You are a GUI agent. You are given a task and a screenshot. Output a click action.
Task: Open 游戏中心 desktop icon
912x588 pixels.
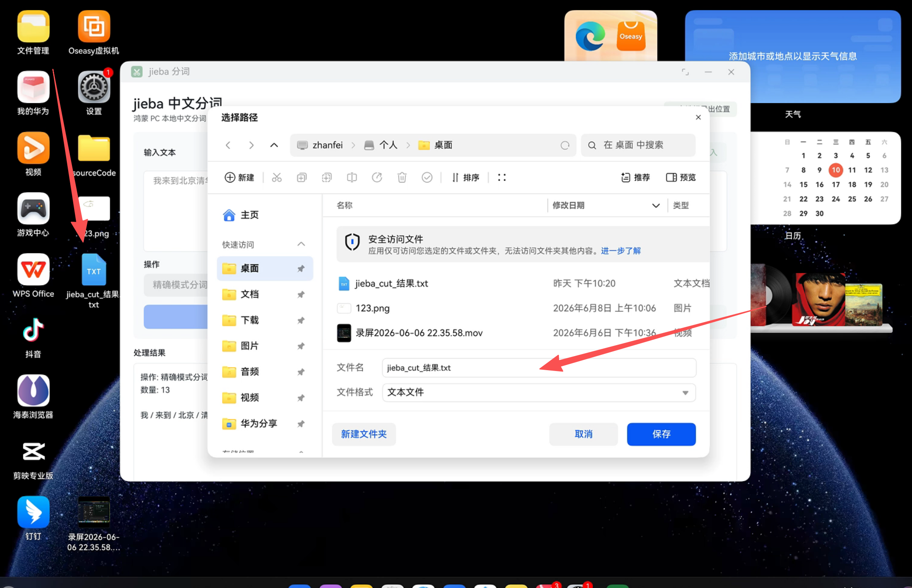pyautogui.click(x=33, y=215)
